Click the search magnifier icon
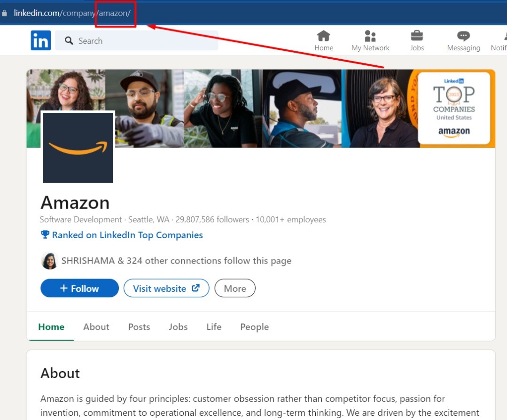Viewport: 507px width, 420px height. pyautogui.click(x=69, y=41)
